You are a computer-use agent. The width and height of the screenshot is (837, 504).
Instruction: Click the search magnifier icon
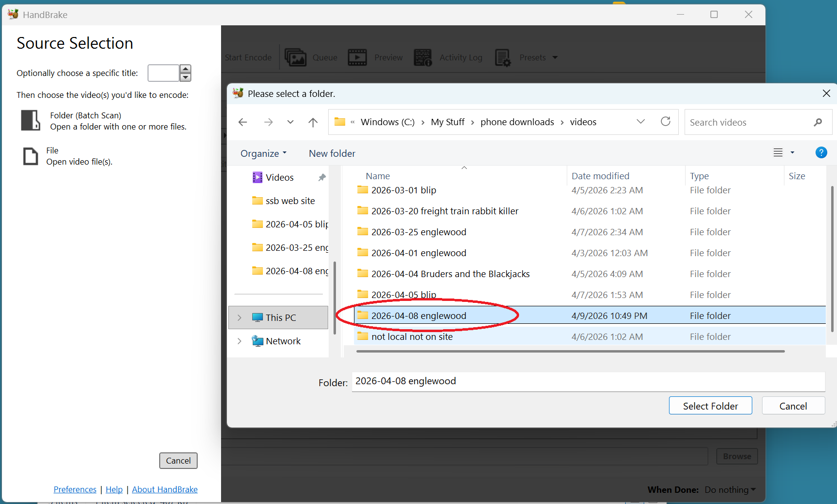818,122
